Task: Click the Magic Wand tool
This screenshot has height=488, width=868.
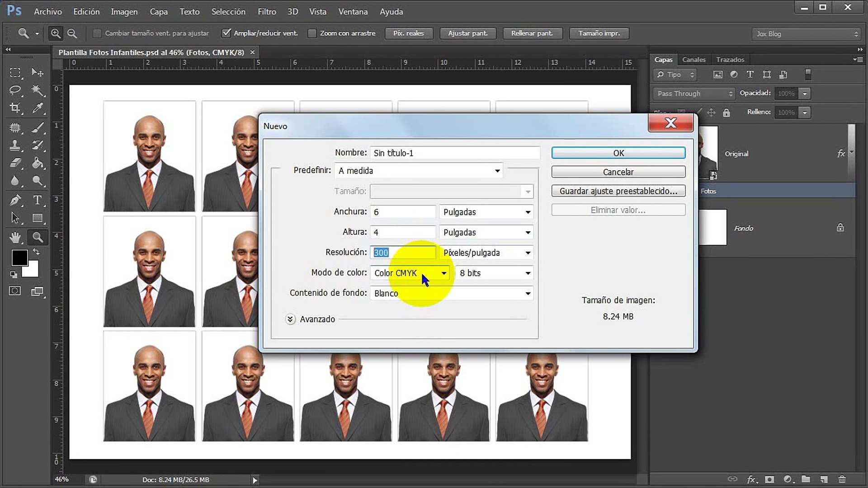Action: tap(38, 90)
